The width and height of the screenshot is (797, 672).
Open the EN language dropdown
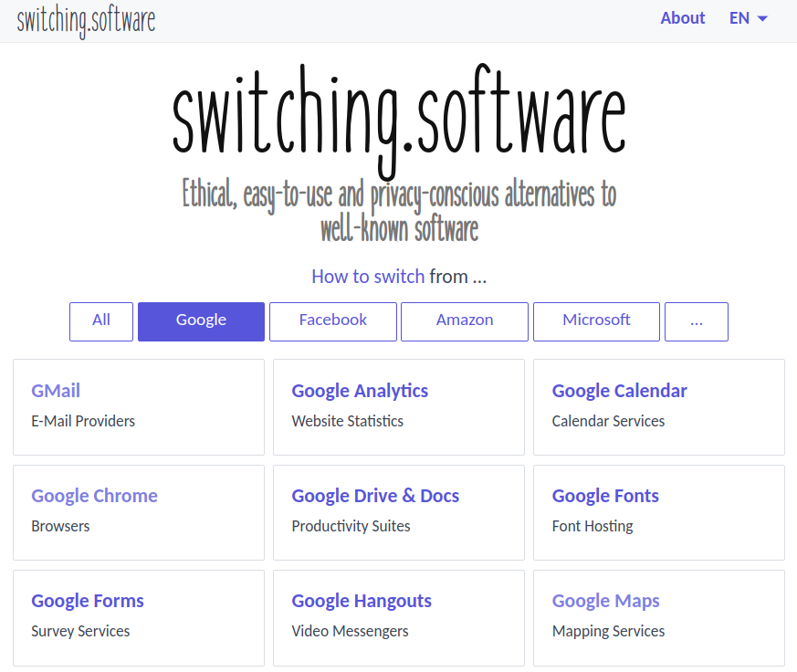(749, 18)
